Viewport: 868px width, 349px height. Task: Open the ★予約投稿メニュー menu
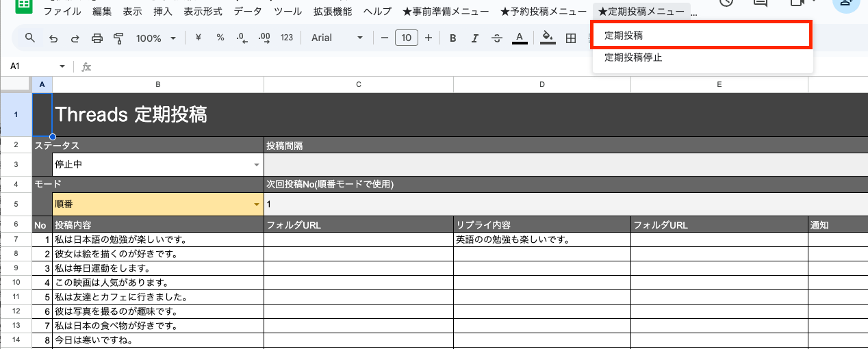(x=544, y=12)
